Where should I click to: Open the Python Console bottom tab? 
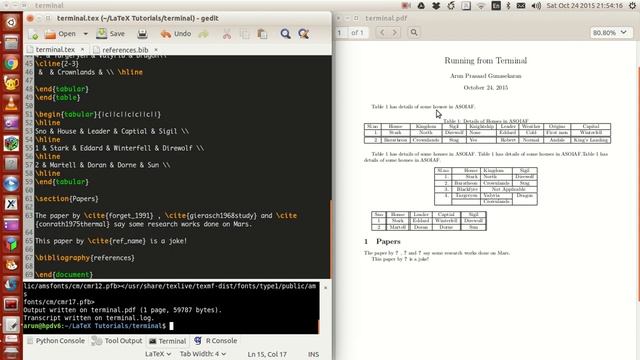[56, 341]
